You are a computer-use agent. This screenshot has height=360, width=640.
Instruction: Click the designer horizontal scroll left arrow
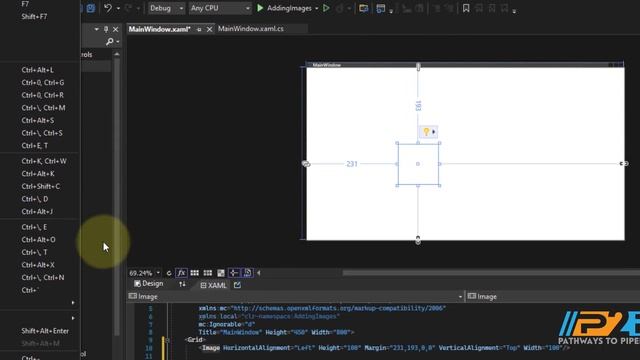pyautogui.click(x=259, y=273)
